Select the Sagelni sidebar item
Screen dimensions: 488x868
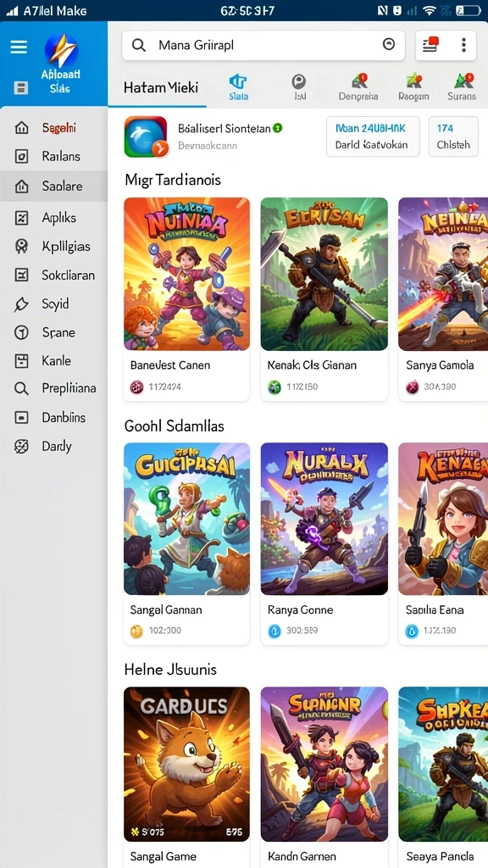click(x=53, y=128)
